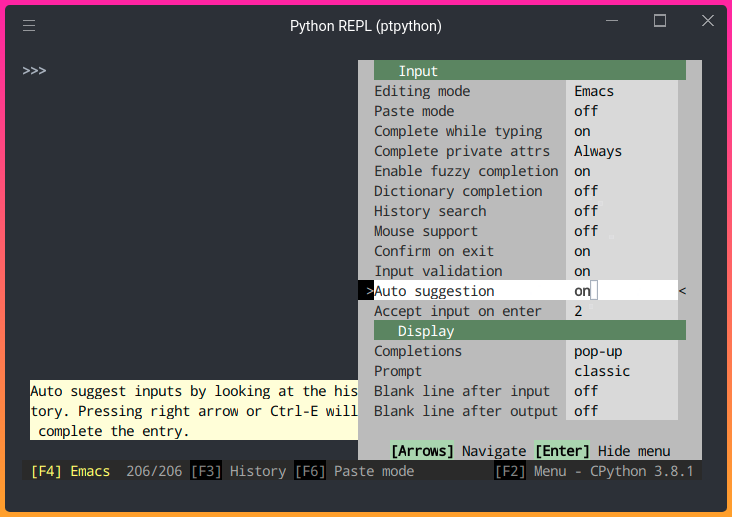Click the Input section header
Image resolution: width=732 pixels, height=517 pixels.
(x=530, y=71)
